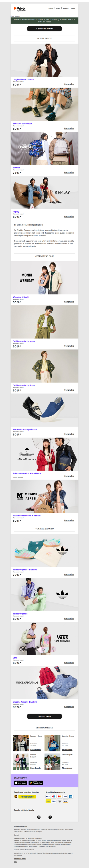Open the BAMBINI menu item
This screenshot has width=89, height=868.
pyautogui.click(x=65, y=8)
